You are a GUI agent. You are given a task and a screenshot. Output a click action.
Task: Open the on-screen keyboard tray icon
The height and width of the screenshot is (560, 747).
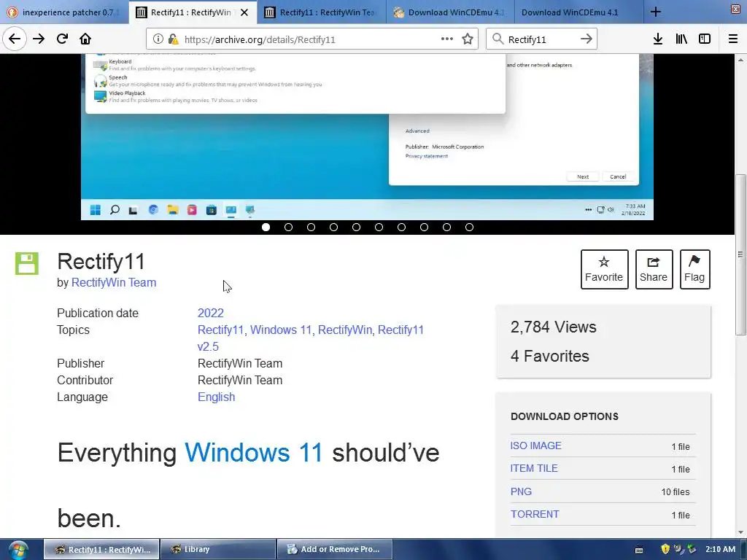tap(639, 550)
